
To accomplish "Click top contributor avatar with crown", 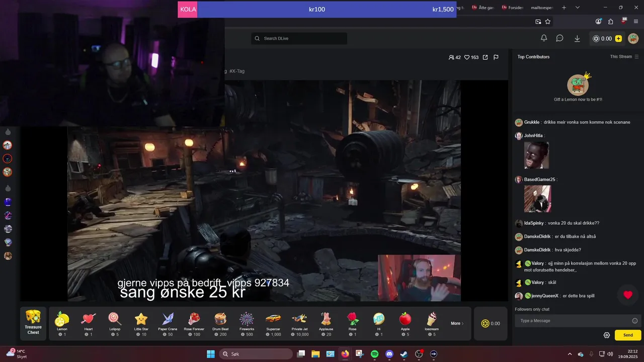I will (x=578, y=84).
